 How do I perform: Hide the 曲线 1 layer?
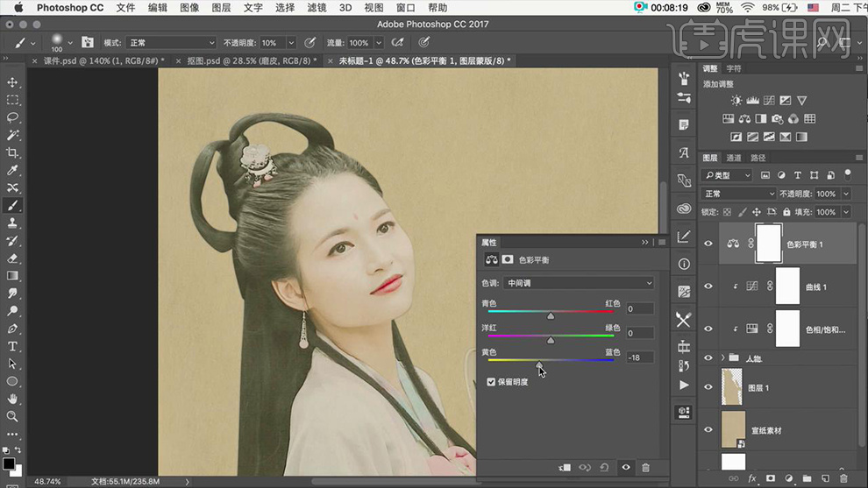708,286
